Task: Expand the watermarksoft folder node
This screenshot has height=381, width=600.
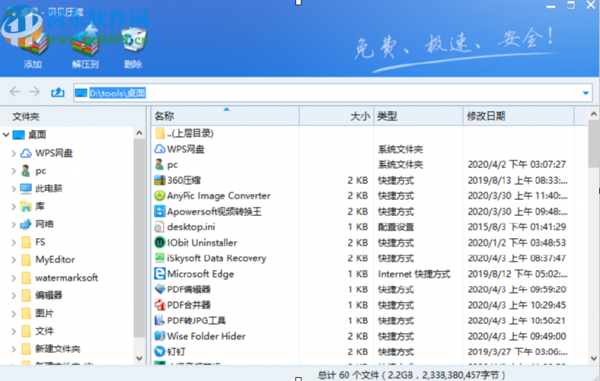Action: [x=13, y=278]
